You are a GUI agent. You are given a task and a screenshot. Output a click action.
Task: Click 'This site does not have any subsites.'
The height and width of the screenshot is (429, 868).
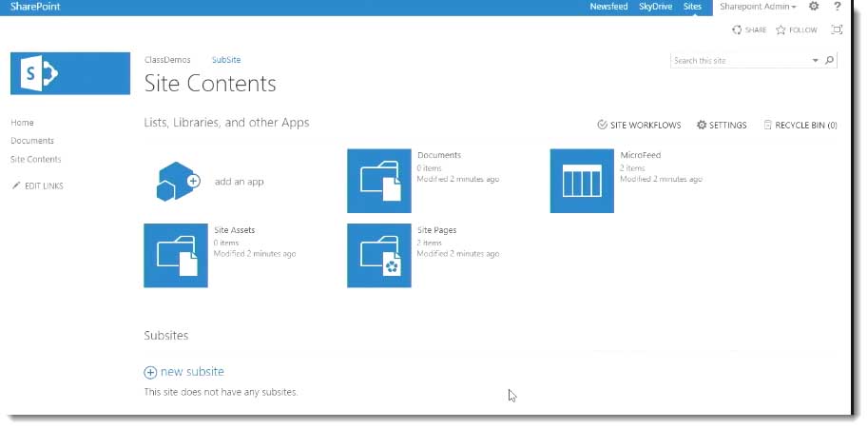(221, 392)
